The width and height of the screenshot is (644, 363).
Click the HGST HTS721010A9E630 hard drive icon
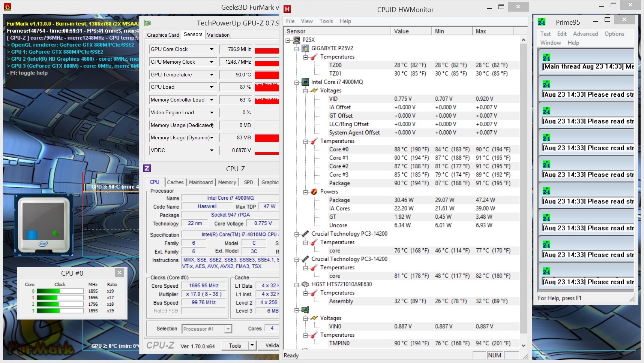305,284
